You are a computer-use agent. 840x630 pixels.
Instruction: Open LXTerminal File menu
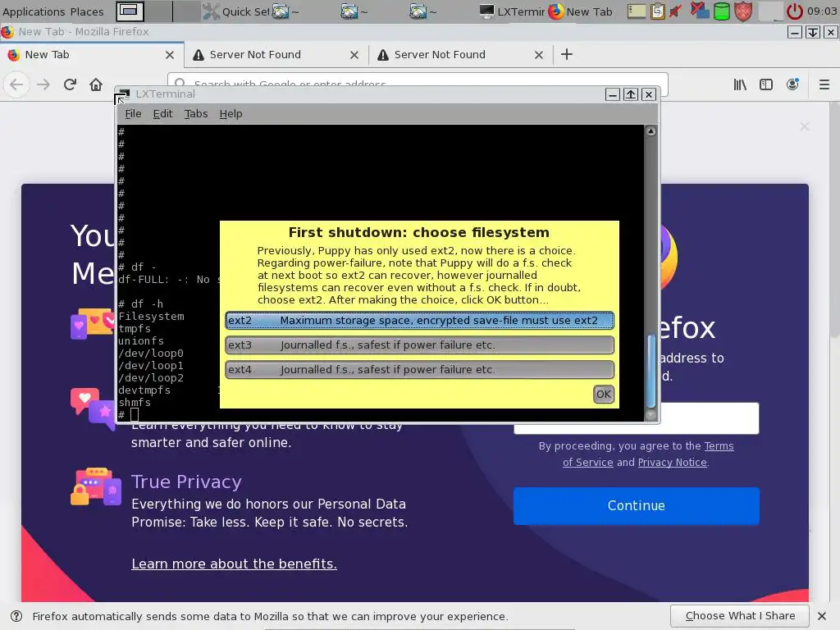coord(133,113)
